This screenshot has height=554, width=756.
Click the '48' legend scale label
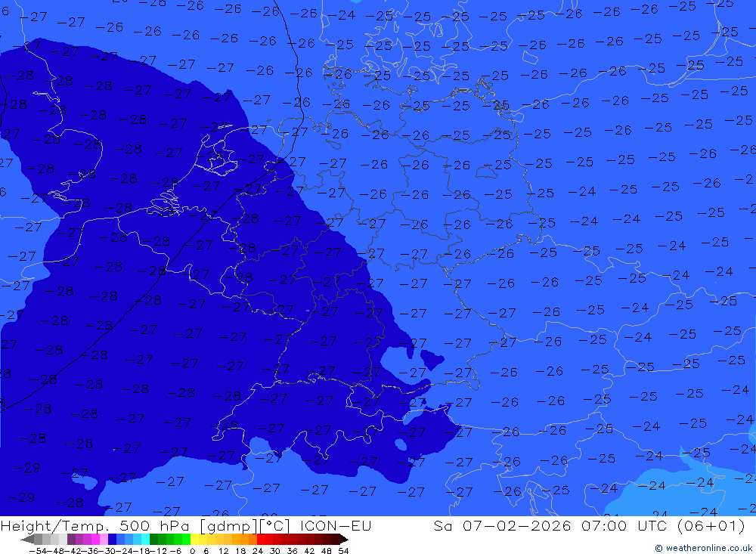(x=327, y=551)
